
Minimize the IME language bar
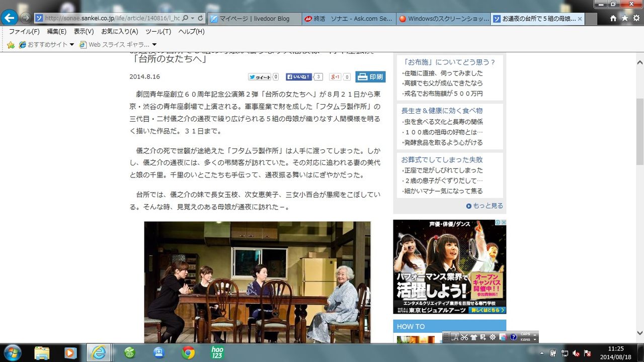coord(535,334)
